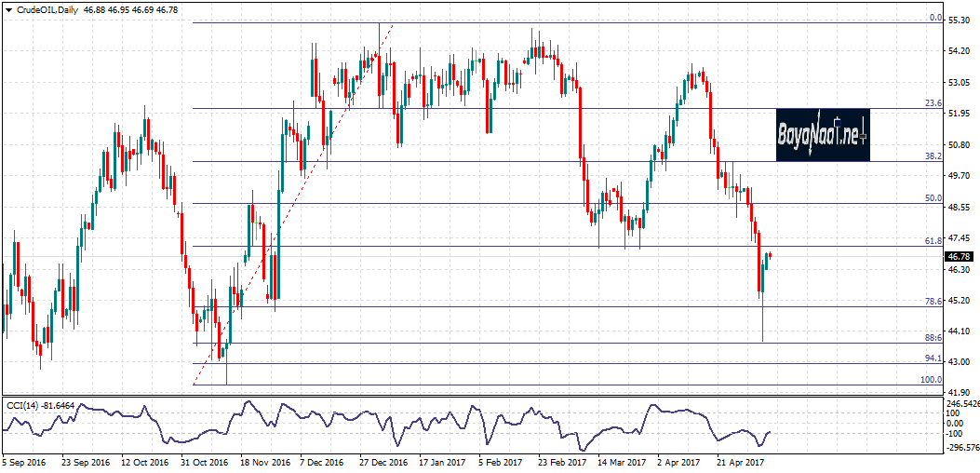980x473 pixels.
Task: Click the 38.2 Fibonacci retracement label
Action: coord(934,156)
